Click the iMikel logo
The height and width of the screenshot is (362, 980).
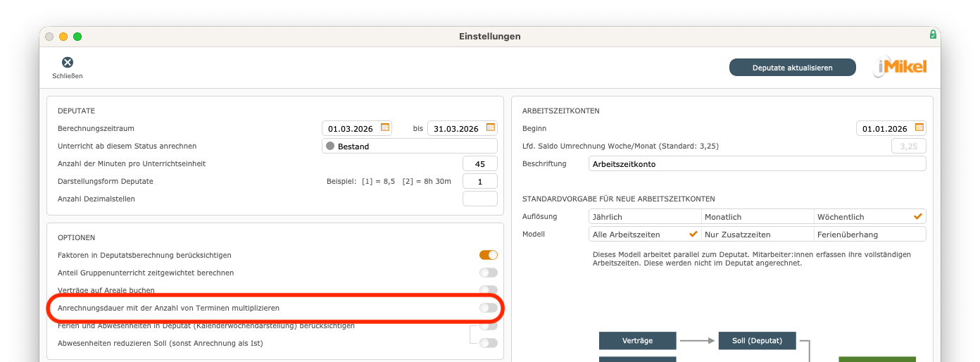pyautogui.click(x=900, y=67)
